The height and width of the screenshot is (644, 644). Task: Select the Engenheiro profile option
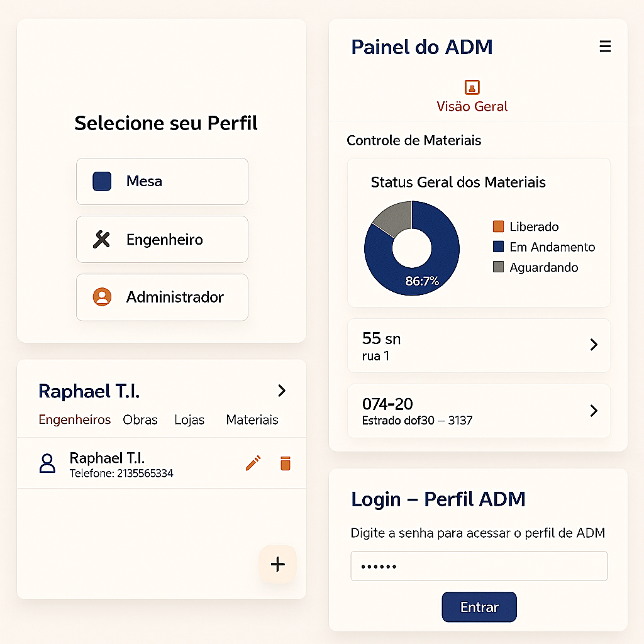point(162,239)
